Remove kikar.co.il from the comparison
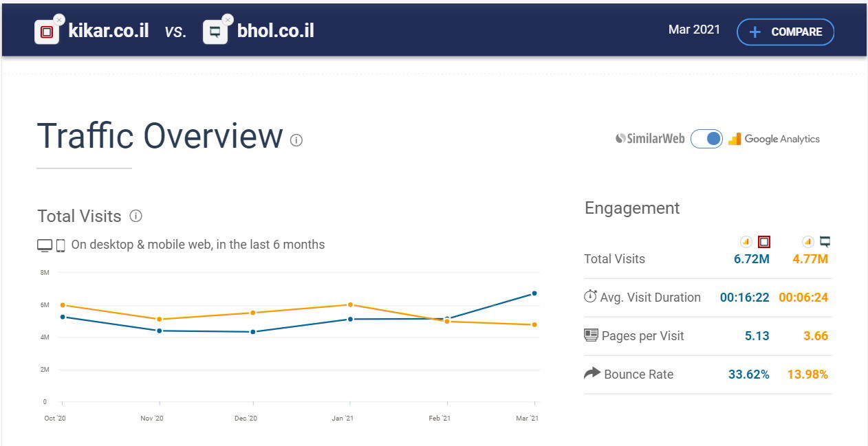This screenshot has width=868, height=446. tap(59, 20)
